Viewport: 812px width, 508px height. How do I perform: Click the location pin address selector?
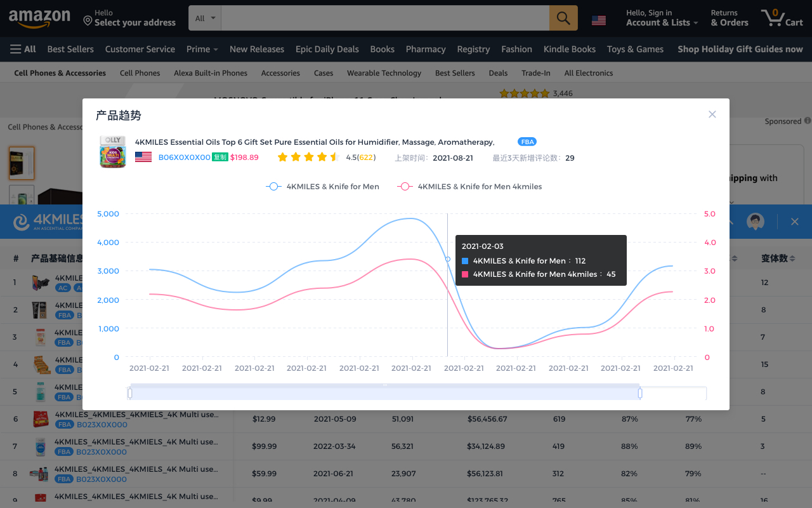tap(129, 18)
